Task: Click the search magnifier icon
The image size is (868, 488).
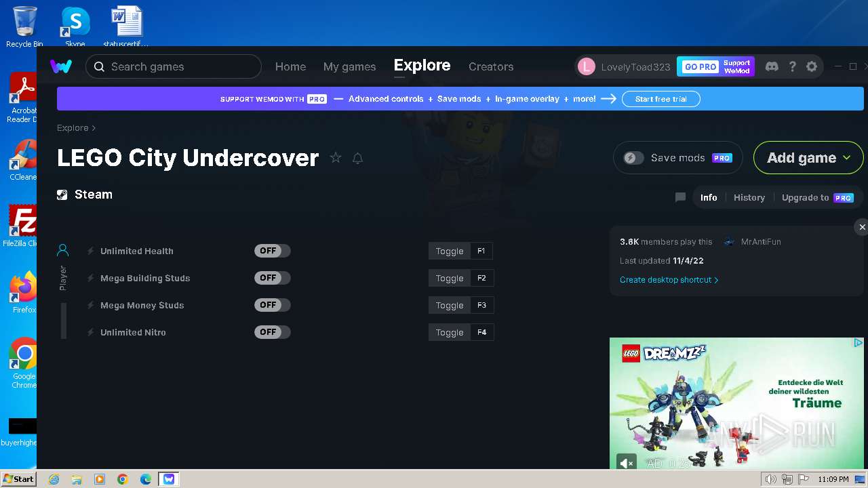Action: [99, 66]
